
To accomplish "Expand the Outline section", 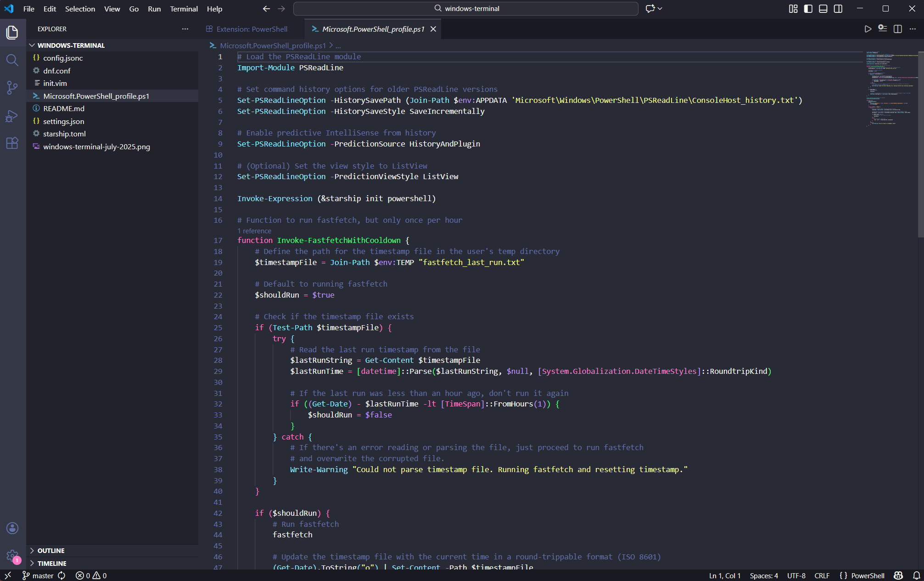I will point(50,550).
